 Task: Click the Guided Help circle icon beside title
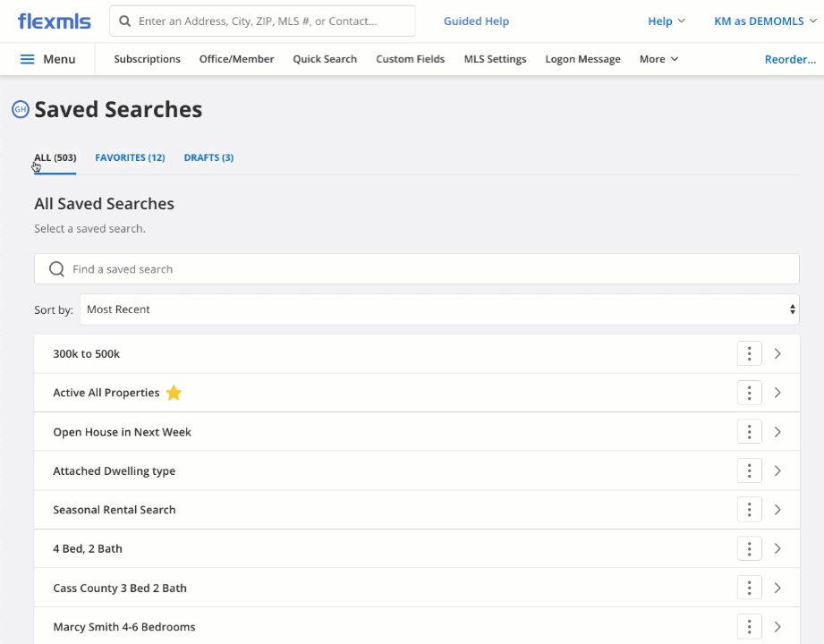click(x=20, y=109)
